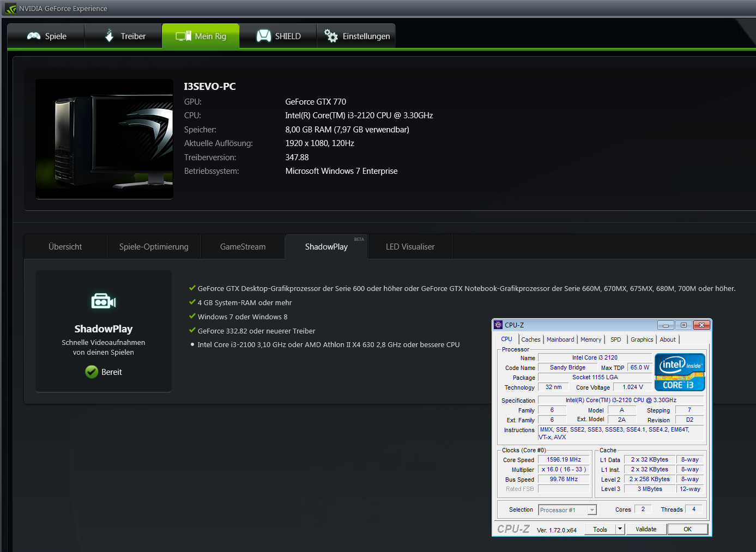Open the Mainboard tab in CPU-Z
756x552 pixels.
click(560, 339)
